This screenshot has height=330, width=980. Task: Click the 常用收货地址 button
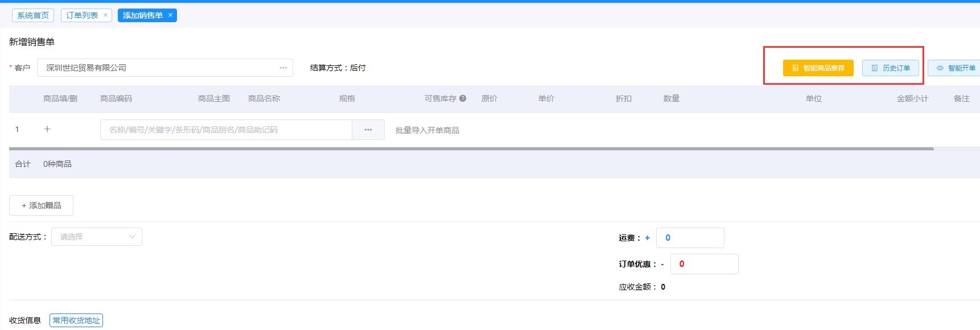coord(76,320)
